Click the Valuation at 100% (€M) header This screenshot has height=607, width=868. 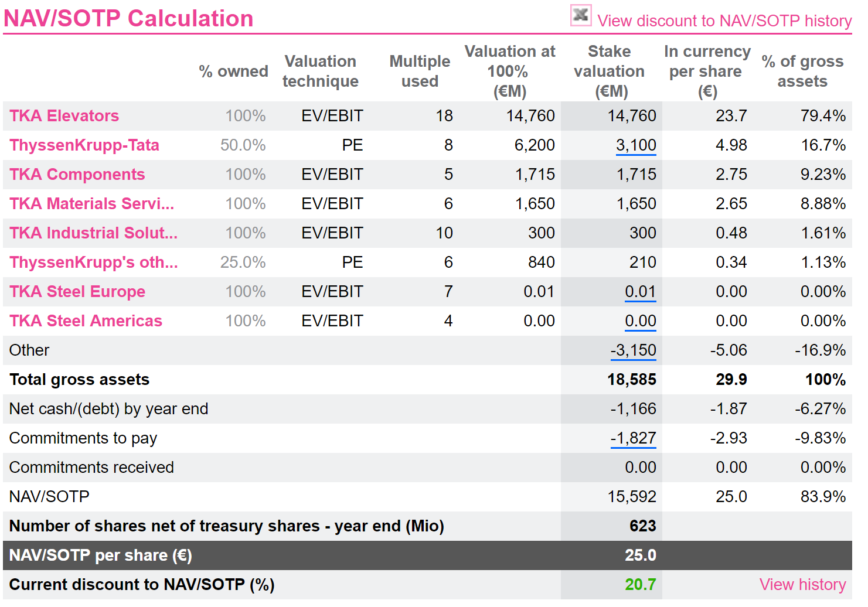click(x=510, y=71)
